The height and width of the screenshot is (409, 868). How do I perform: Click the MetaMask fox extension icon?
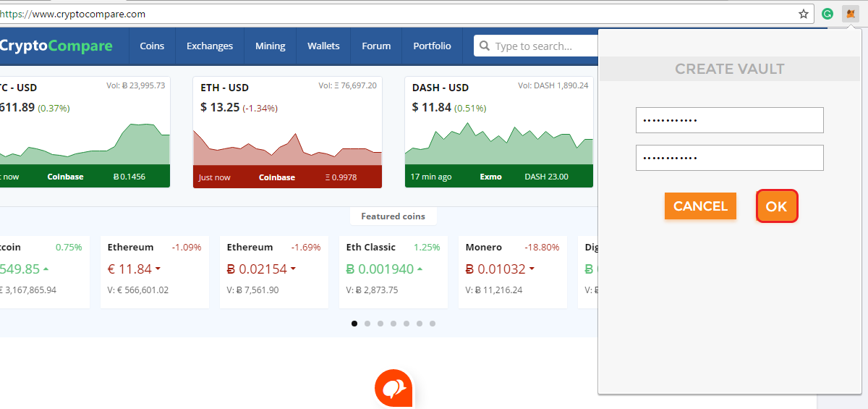tap(851, 14)
